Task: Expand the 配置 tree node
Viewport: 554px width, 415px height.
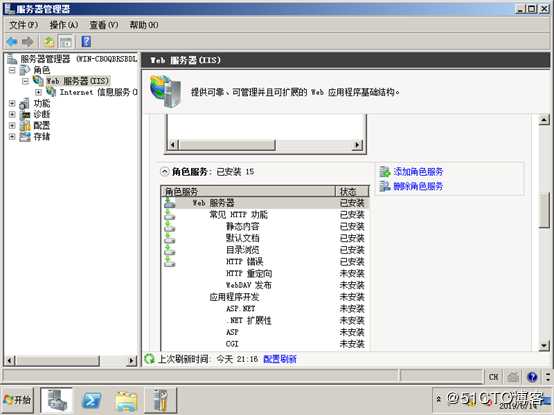Action: pos(12,125)
